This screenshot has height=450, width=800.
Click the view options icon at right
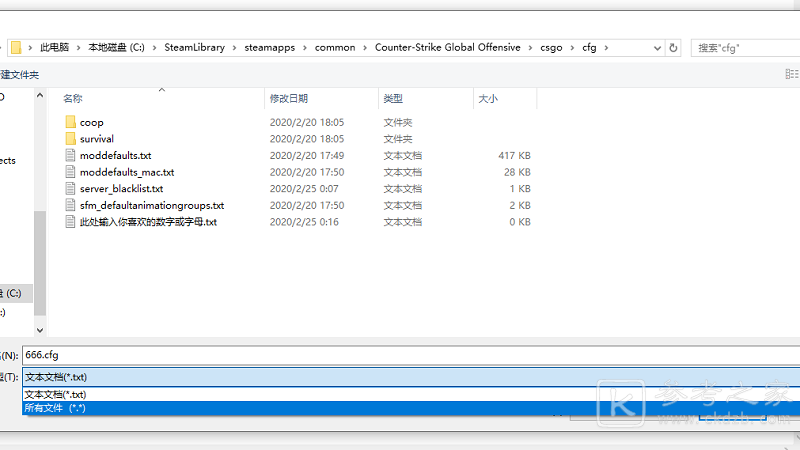point(791,74)
